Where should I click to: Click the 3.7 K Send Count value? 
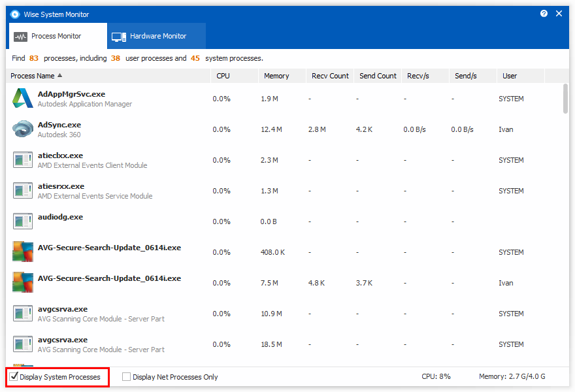pos(364,283)
